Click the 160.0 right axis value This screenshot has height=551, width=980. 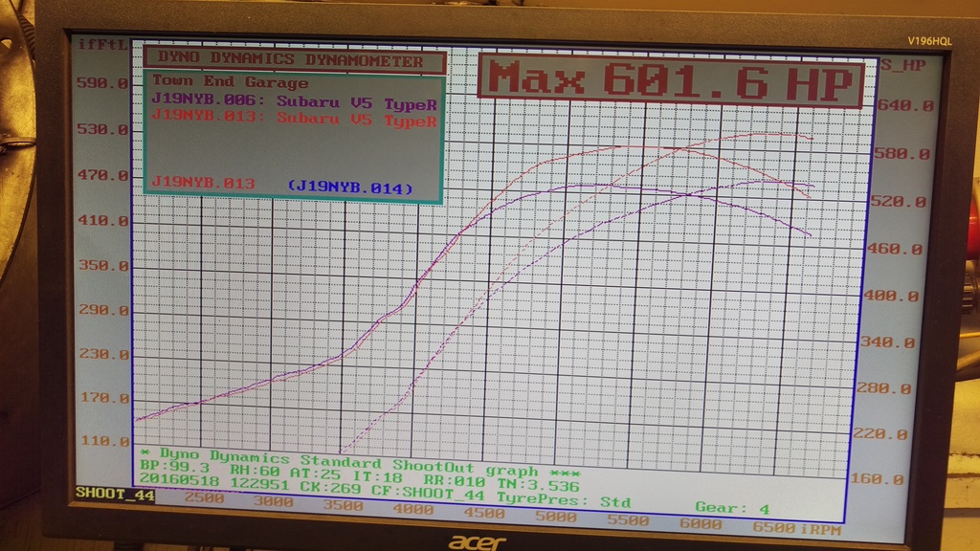pyautogui.click(x=877, y=480)
